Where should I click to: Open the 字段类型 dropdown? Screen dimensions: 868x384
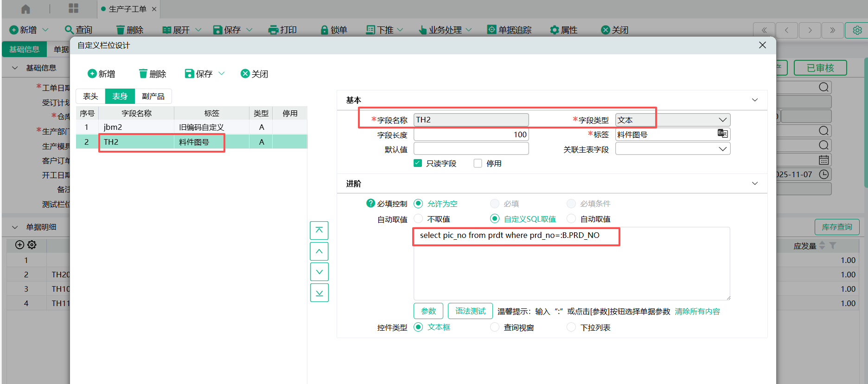(x=722, y=120)
